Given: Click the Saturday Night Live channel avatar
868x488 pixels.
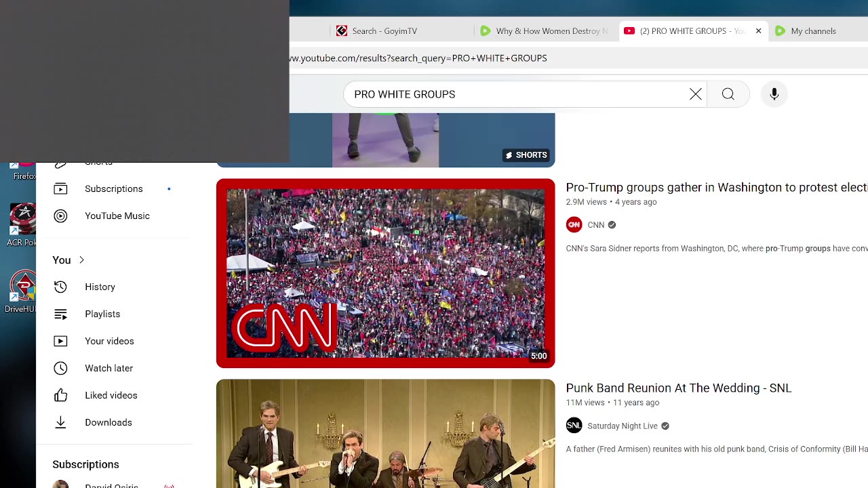Looking at the screenshot, I should point(574,426).
